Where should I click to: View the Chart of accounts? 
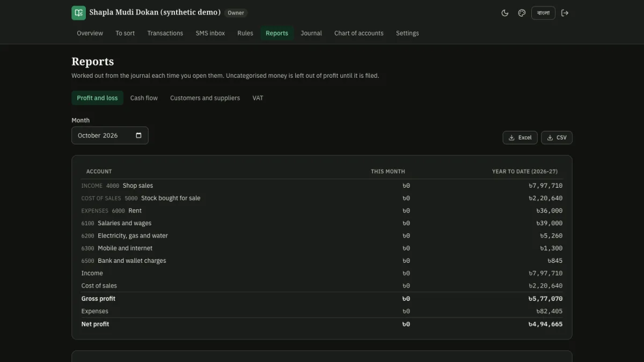[x=359, y=33]
